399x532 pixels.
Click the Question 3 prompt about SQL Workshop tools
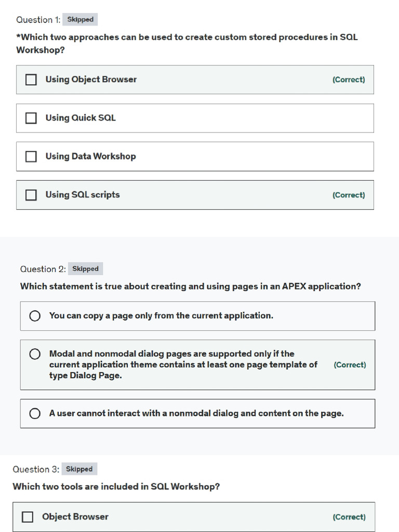point(116,487)
